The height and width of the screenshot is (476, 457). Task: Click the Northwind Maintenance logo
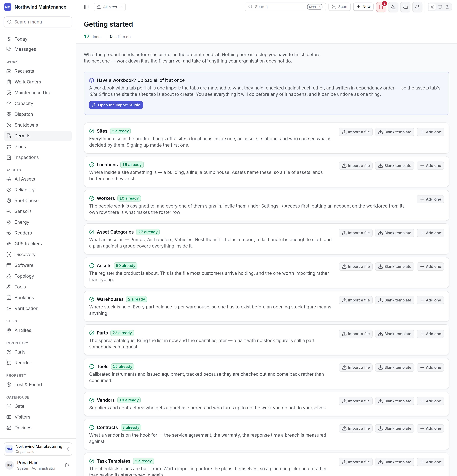[x=7, y=7]
